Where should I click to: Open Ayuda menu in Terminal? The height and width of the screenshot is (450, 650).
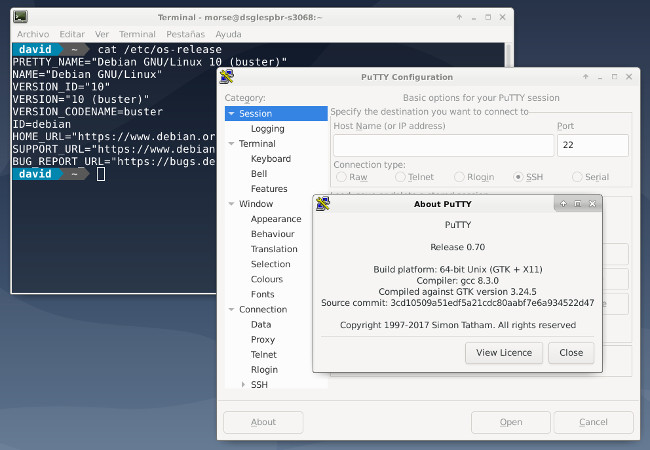tap(228, 34)
